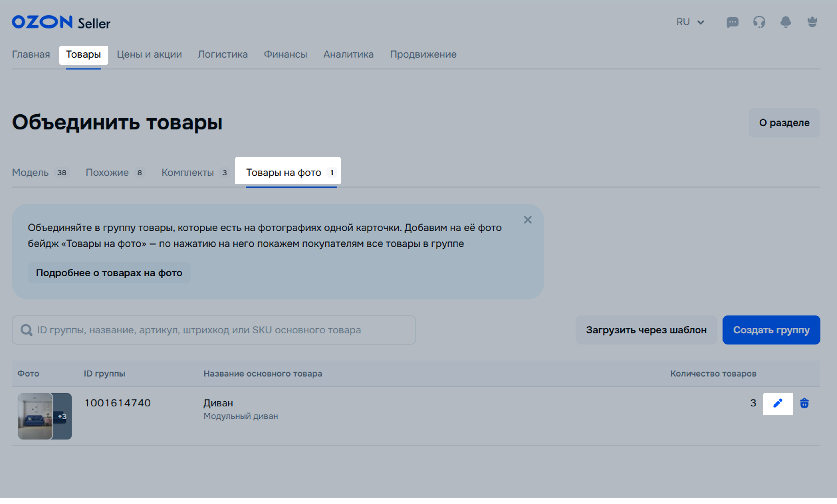The image size is (837, 504).
Task: Open Цены и акции menu
Action: [149, 54]
